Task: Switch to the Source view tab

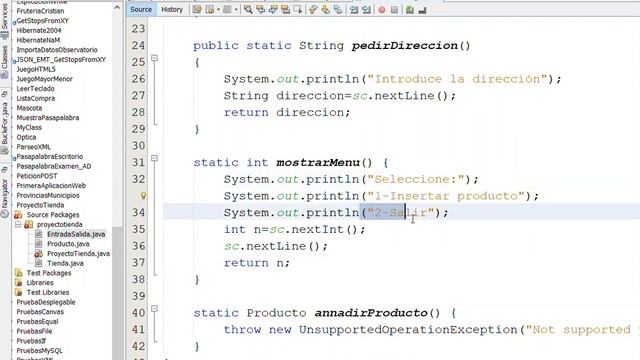Action: tap(141, 9)
